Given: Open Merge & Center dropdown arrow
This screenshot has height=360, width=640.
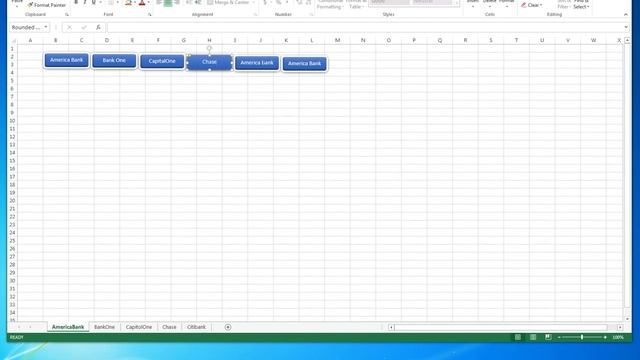Looking at the screenshot, I should (253, 2).
